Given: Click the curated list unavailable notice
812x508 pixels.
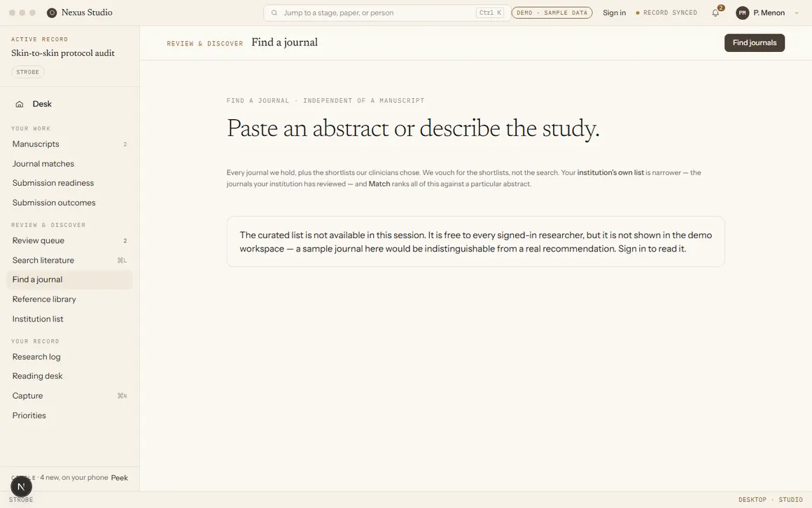Looking at the screenshot, I should (475, 242).
